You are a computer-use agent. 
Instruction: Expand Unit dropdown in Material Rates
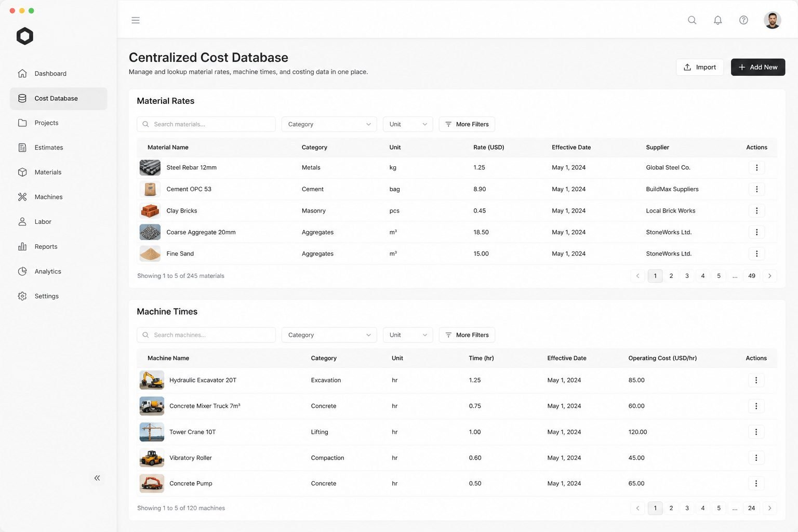pyautogui.click(x=408, y=124)
